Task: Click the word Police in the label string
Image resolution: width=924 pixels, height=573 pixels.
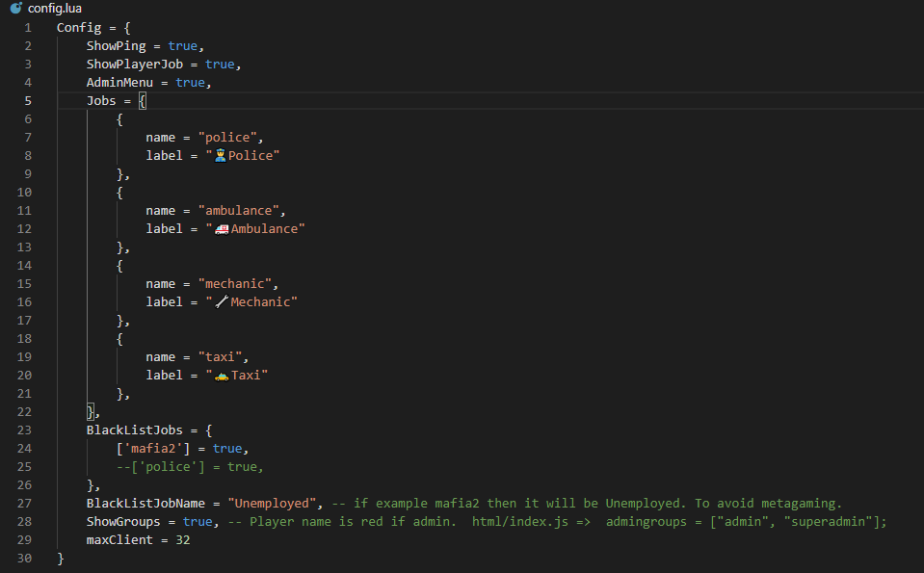Action: pos(251,155)
